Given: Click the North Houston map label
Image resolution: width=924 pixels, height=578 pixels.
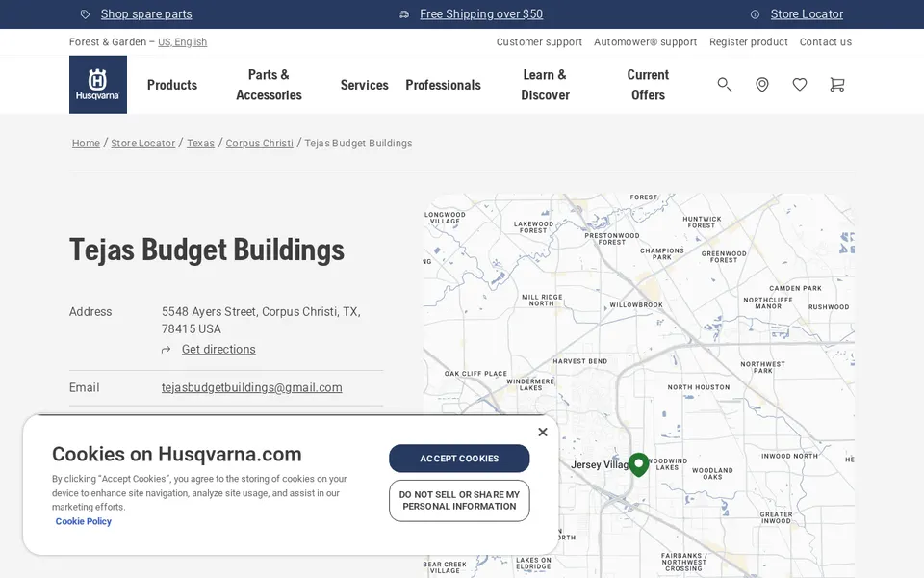Looking at the screenshot, I should click(x=699, y=387).
